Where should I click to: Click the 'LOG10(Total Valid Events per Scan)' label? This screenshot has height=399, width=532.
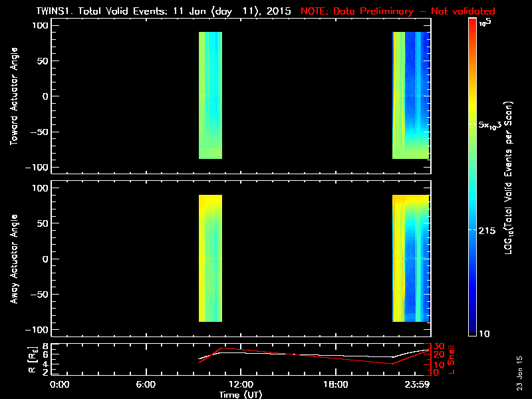point(509,178)
